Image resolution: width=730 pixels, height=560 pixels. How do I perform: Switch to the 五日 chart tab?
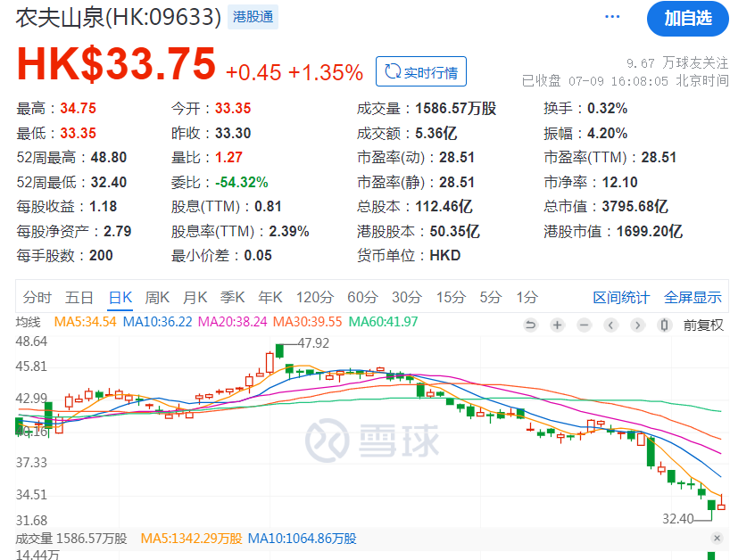click(79, 297)
